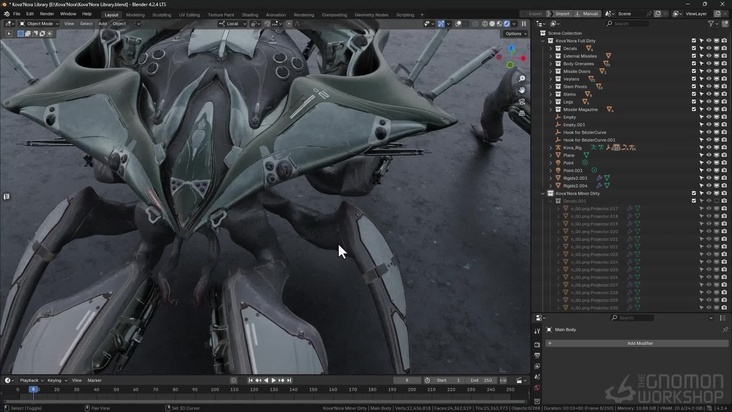The width and height of the screenshot is (732, 412).
Task: Uncheck the Kova'Nora Full Dirty collection checkbox
Action: 694,41
